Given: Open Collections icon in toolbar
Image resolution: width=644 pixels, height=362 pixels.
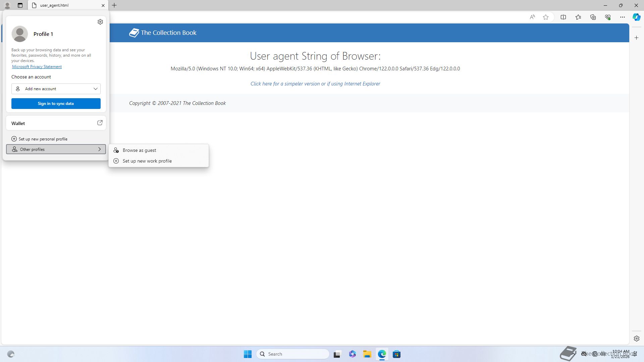Looking at the screenshot, I should point(593,17).
